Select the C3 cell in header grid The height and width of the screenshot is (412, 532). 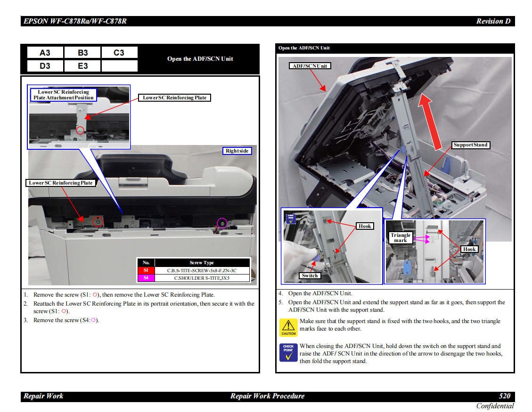point(119,53)
